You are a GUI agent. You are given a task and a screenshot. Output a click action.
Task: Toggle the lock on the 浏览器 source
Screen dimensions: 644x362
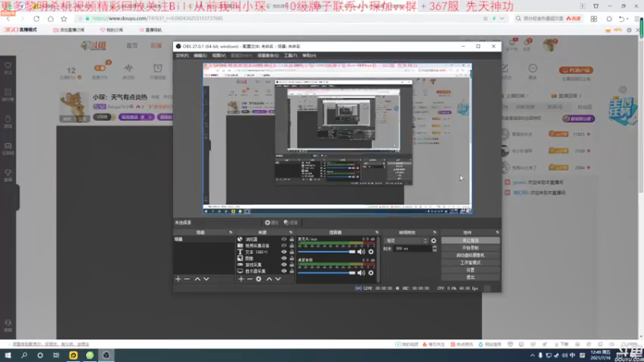click(x=291, y=239)
